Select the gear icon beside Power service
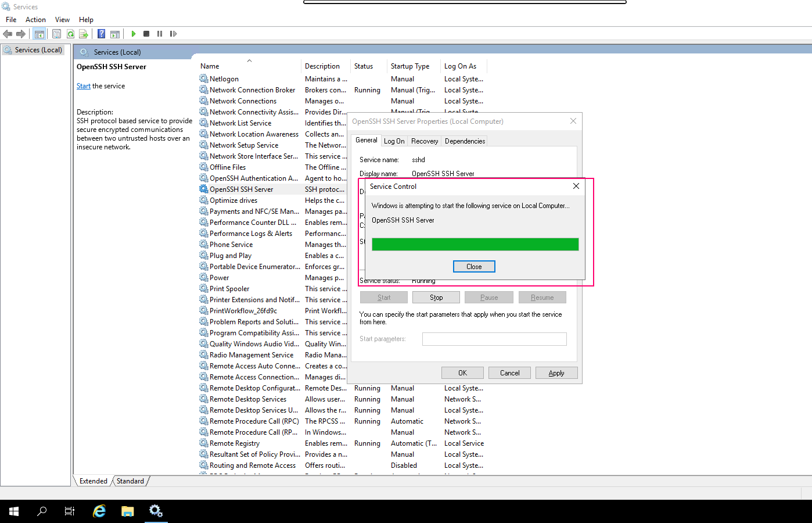 click(x=204, y=277)
